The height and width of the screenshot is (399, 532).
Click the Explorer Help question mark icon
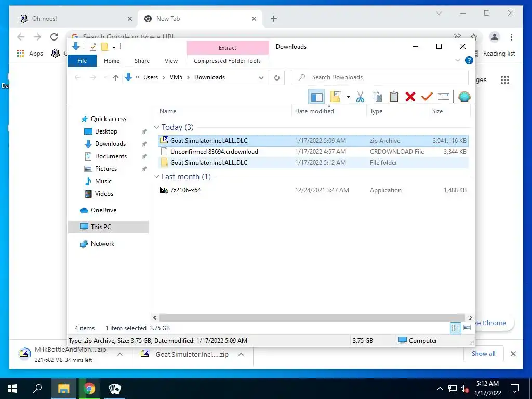[469, 60]
